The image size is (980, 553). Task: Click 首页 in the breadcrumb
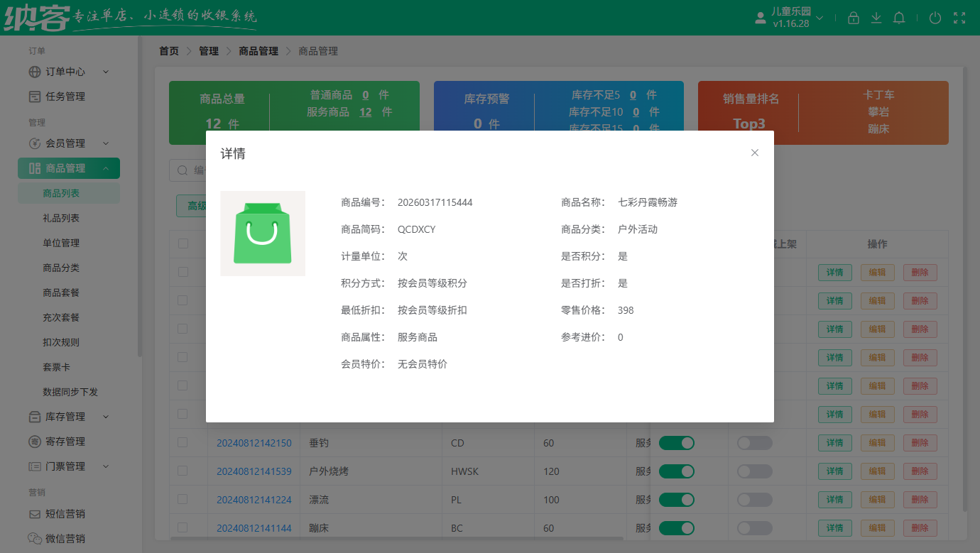(x=168, y=50)
